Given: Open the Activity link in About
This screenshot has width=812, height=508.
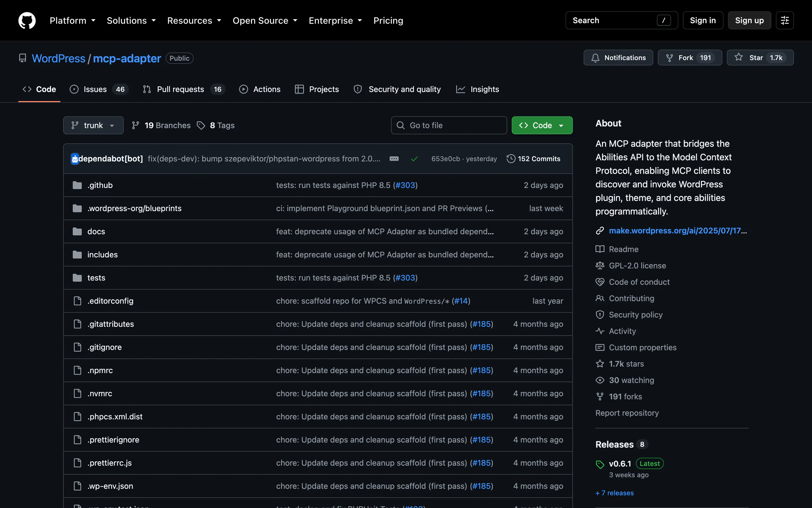Looking at the screenshot, I should [x=622, y=331].
